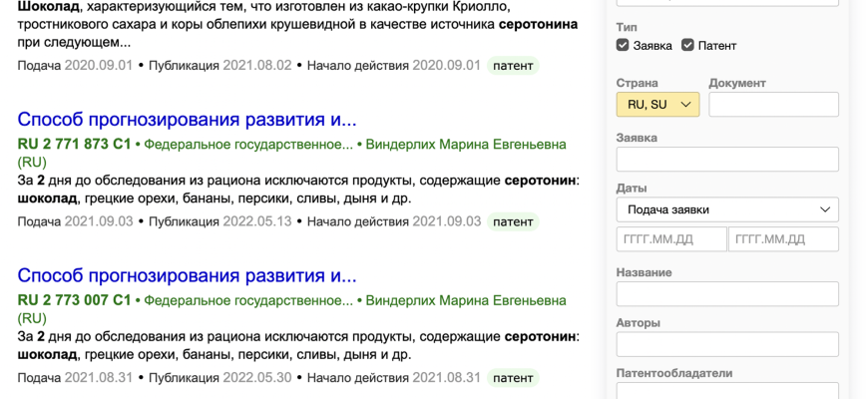Open the result title above RU 2 771 873 C1

(x=187, y=120)
